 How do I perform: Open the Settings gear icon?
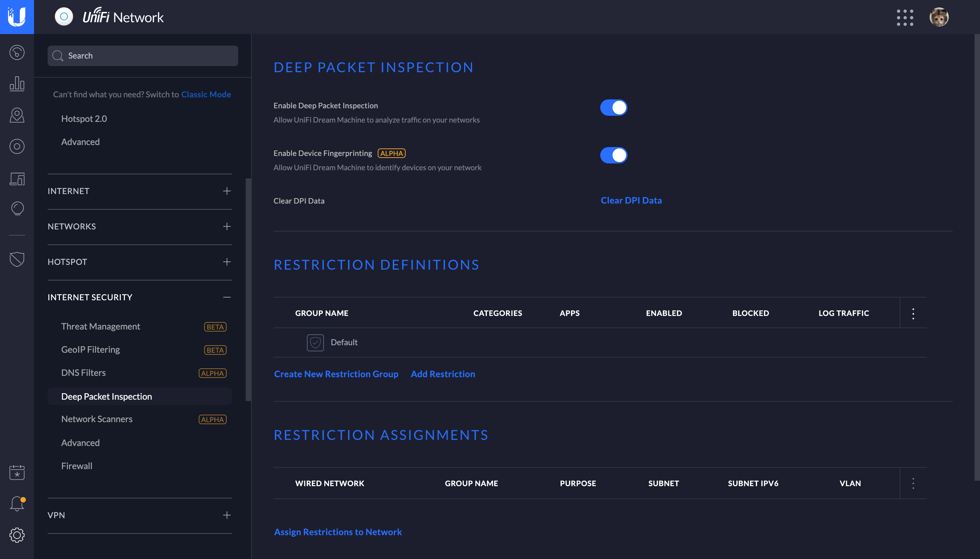coord(17,535)
